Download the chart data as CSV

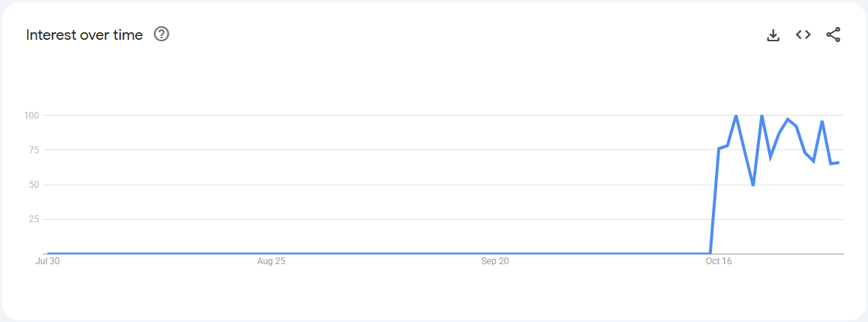[773, 35]
